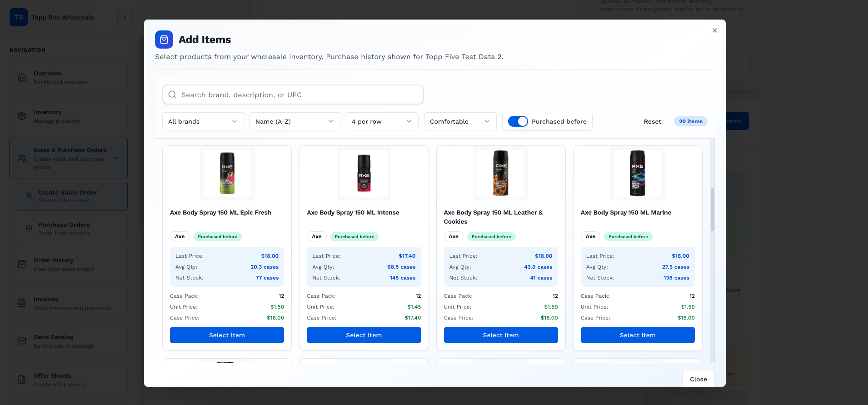Image resolution: width=868 pixels, height=405 pixels.
Task: Collapse sidebar with the chevron button
Action: (x=125, y=17)
